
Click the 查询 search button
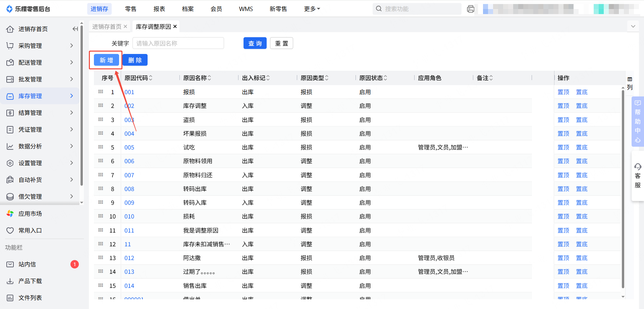pyautogui.click(x=255, y=43)
